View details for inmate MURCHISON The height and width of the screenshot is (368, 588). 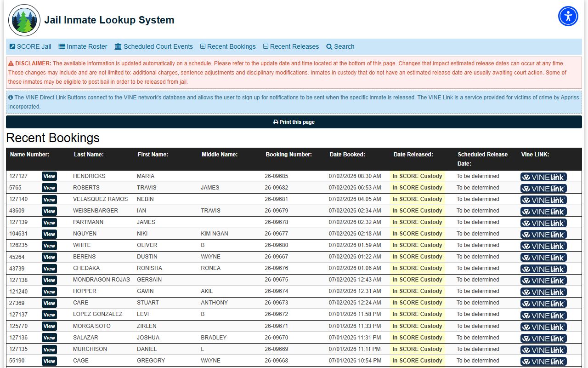tap(49, 349)
